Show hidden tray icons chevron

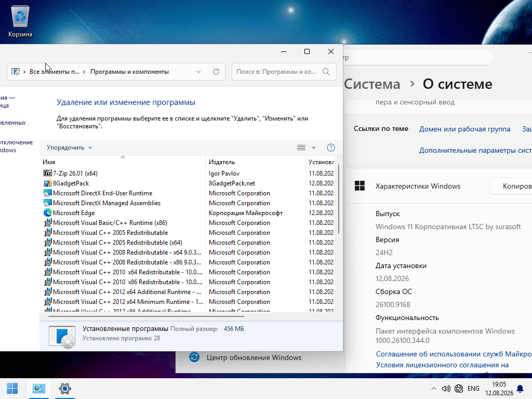click(434, 389)
